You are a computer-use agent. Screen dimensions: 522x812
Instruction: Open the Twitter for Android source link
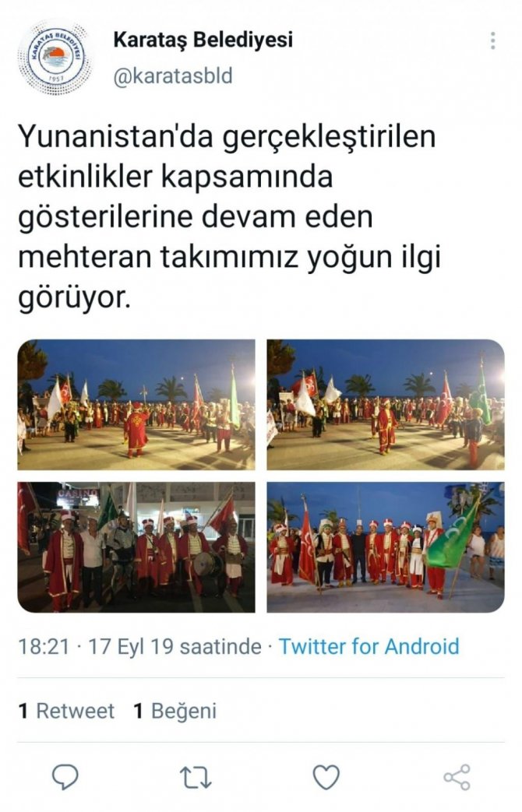coord(369,646)
